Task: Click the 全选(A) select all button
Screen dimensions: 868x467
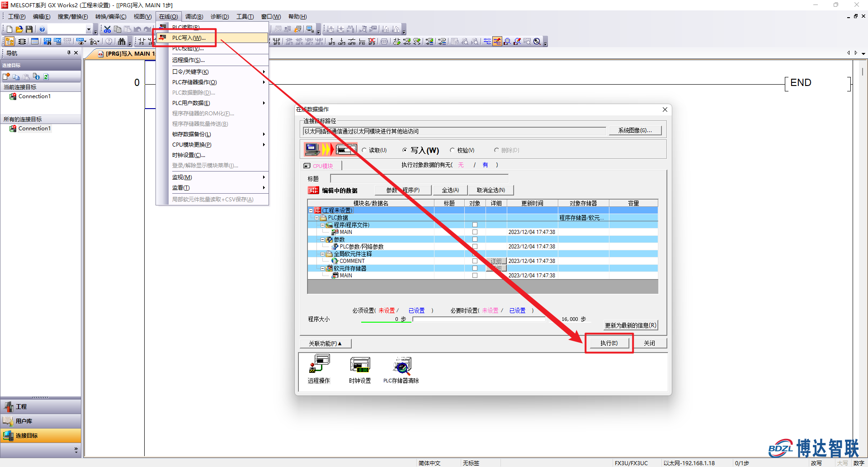Action: coord(450,190)
